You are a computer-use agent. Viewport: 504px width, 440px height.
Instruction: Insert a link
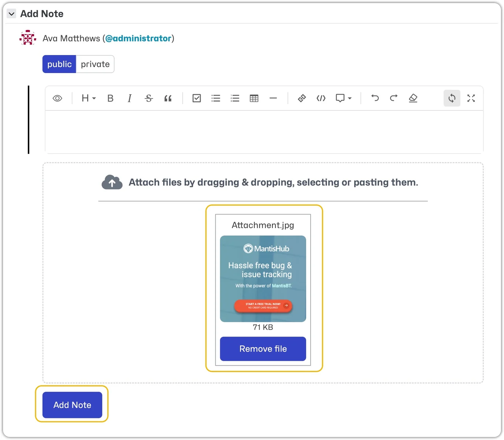(302, 98)
